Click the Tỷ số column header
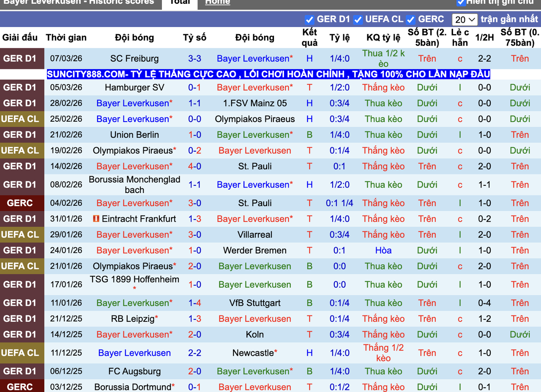Screen dimensions: 541x392 195,37
